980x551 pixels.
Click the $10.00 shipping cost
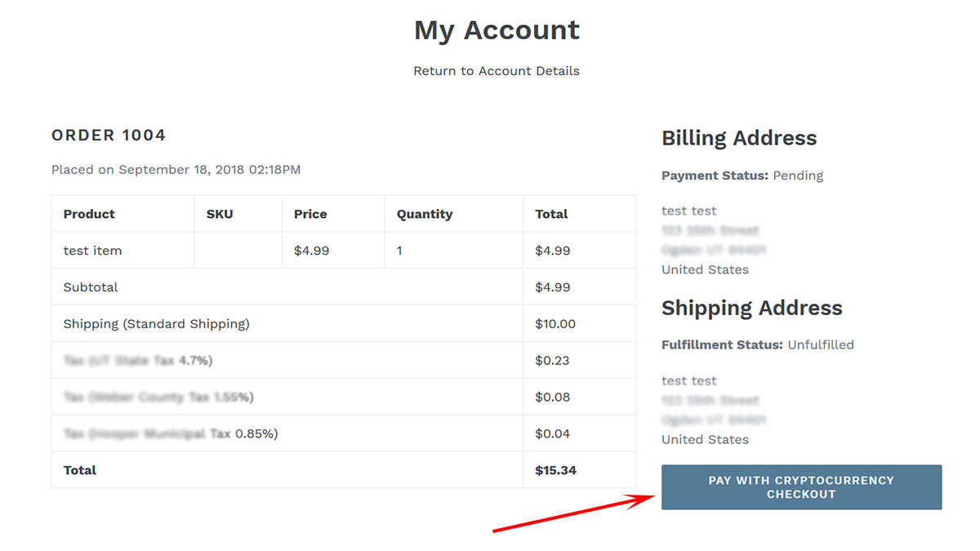(x=555, y=324)
